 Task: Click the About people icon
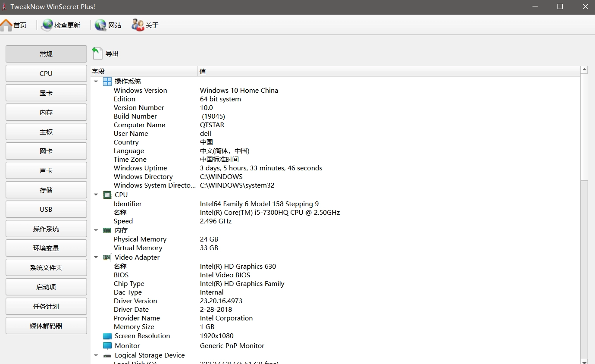(x=138, y=25)
